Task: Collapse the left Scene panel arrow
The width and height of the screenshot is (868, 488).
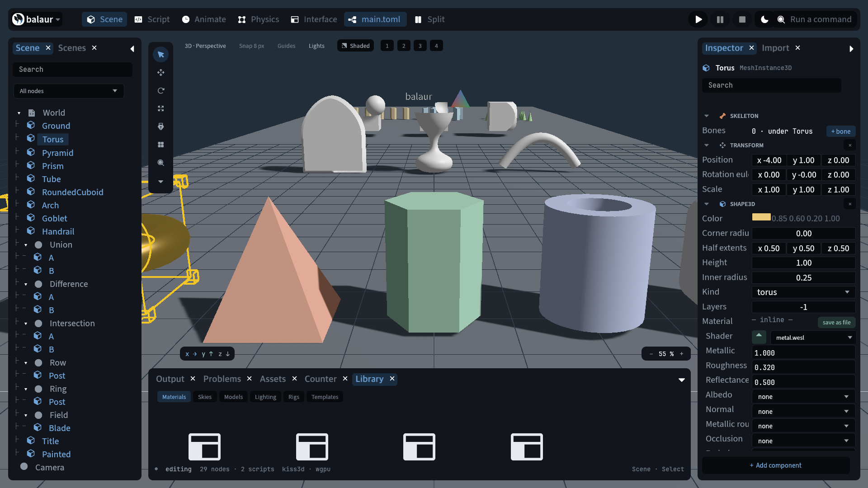Action: click(x=132, y=48)
